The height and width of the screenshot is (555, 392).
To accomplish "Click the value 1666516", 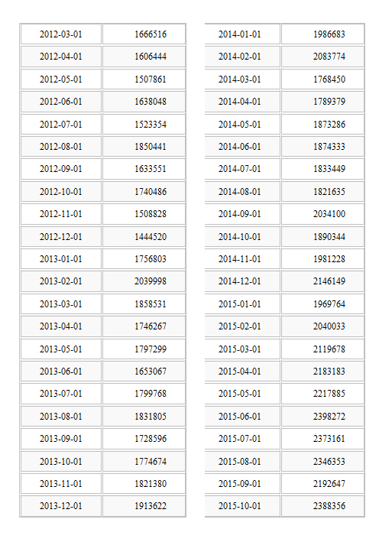I will pos(151,34).
